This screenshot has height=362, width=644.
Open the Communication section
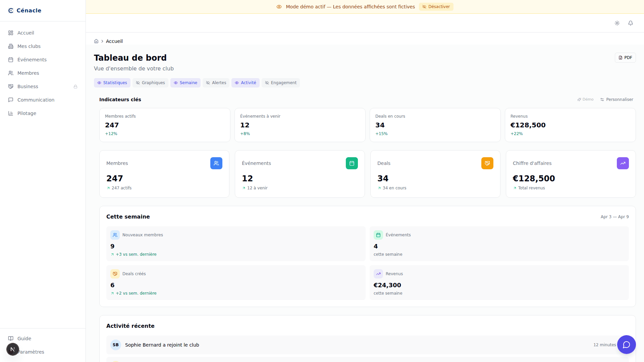pyautogui.click(x=36, y=100)
